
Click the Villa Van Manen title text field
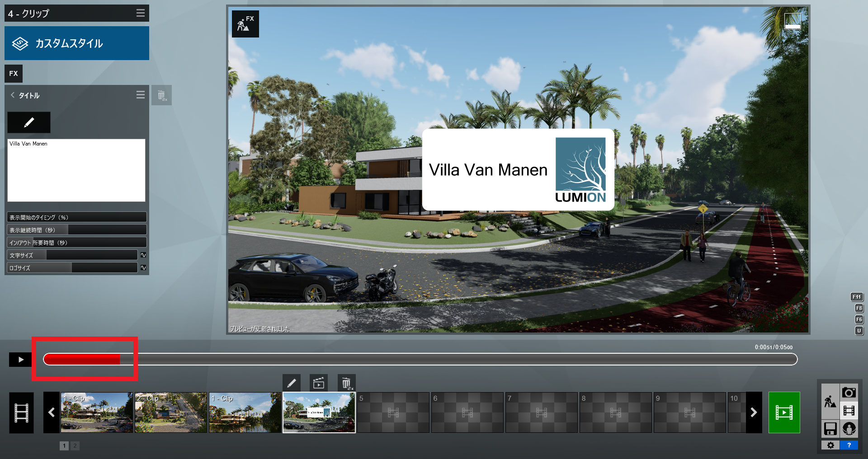pos(76,170)
